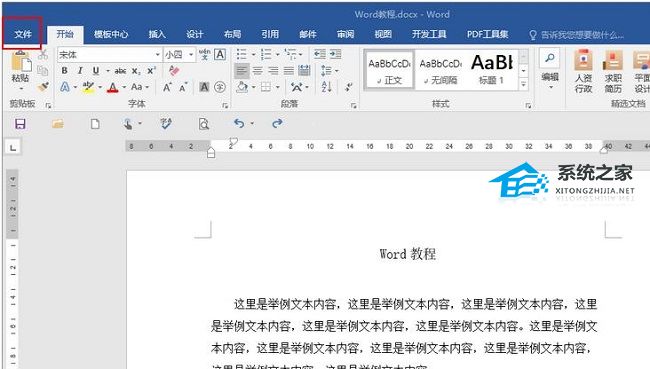The height and width of the screenshot is (369, 650).
Task: Open the 人资行政 template
Action: click(583, 71)
